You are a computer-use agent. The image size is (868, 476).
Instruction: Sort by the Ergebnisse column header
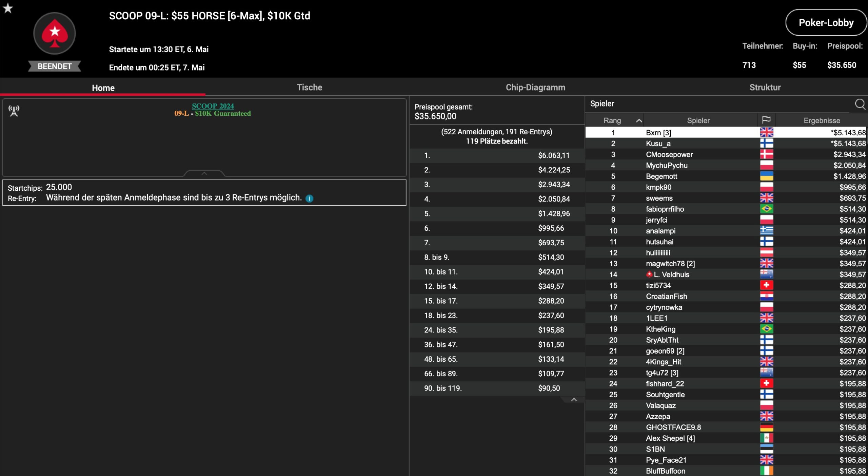(822, 120)
